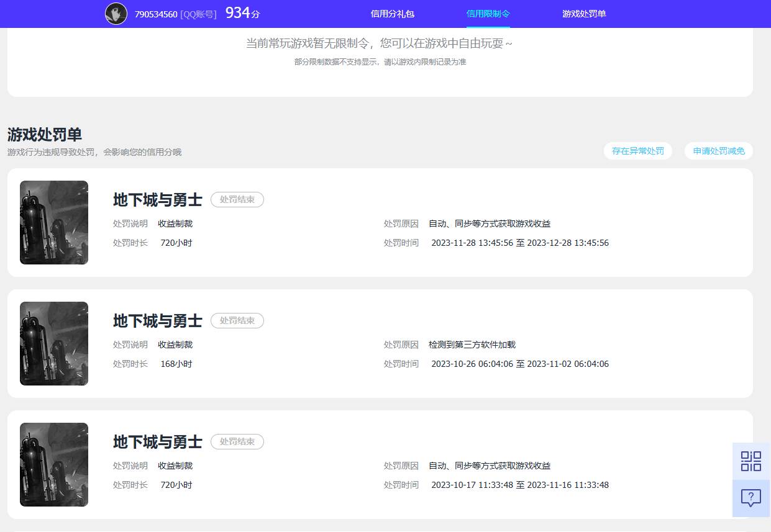Image resolution: width=771 pixels, height=532 pixels.
Task: Click the 存在异常处罚 button
Action: [x=637, y=151]
